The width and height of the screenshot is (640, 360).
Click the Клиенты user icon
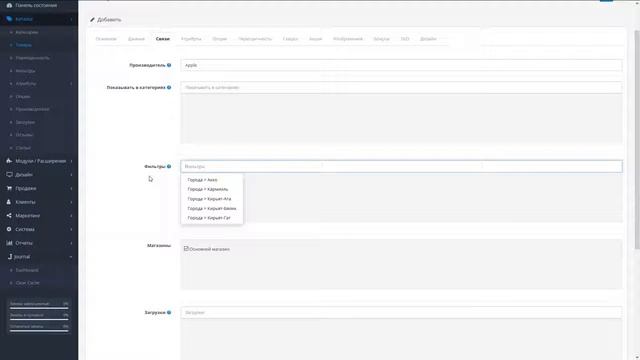coord(9,202)
